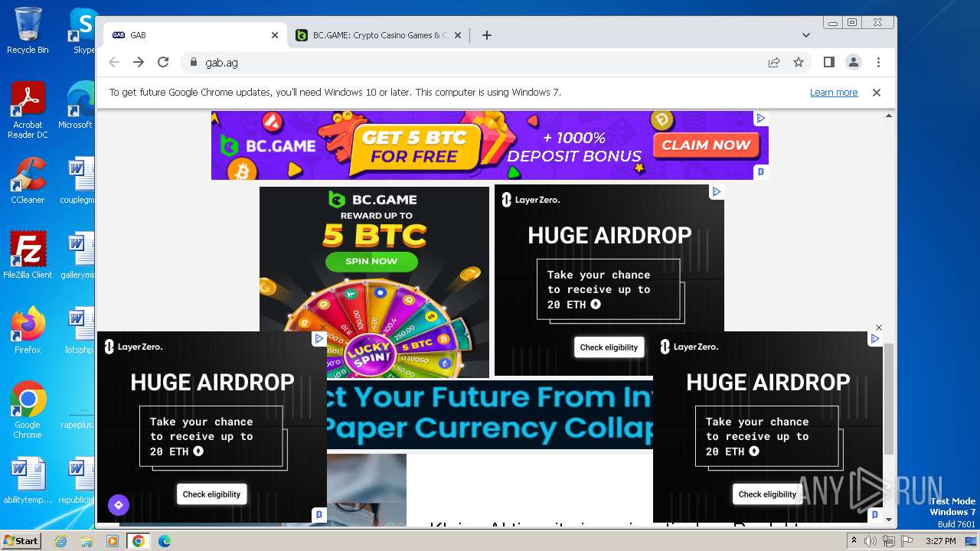Image resolution: width=980 pixels, height=551 pixels.
Task: Open Recycle Bin desktop icon
Action: 28,31
